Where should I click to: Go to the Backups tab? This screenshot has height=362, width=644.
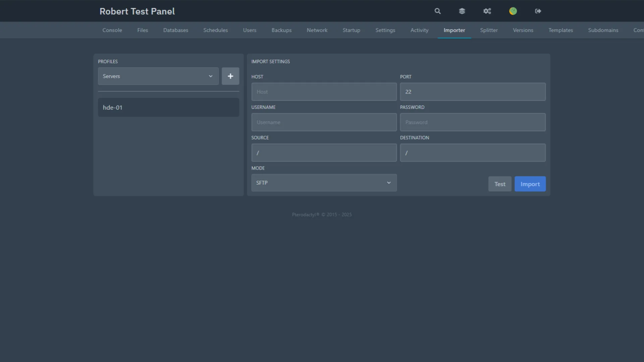coord(281,30)
